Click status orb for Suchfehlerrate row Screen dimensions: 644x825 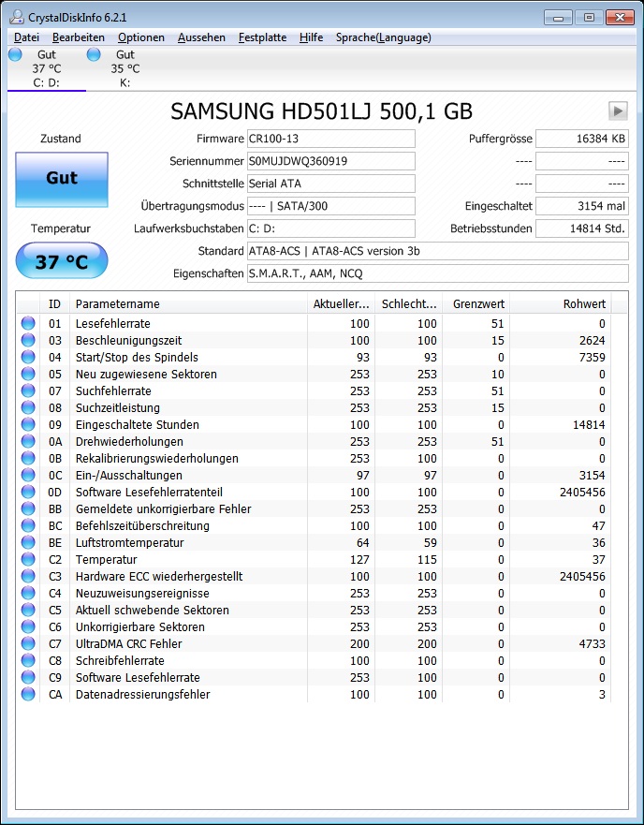click(28, 390)
